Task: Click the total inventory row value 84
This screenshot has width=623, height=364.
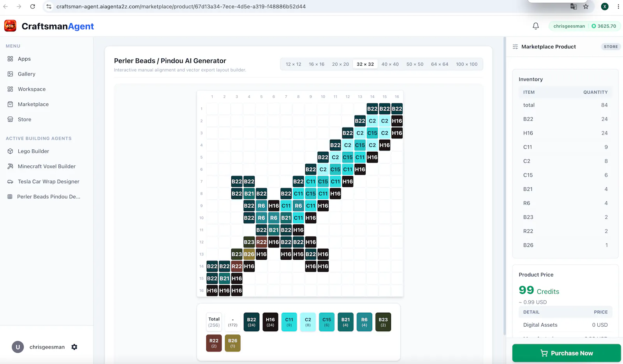Action: [x=604, y=105]
